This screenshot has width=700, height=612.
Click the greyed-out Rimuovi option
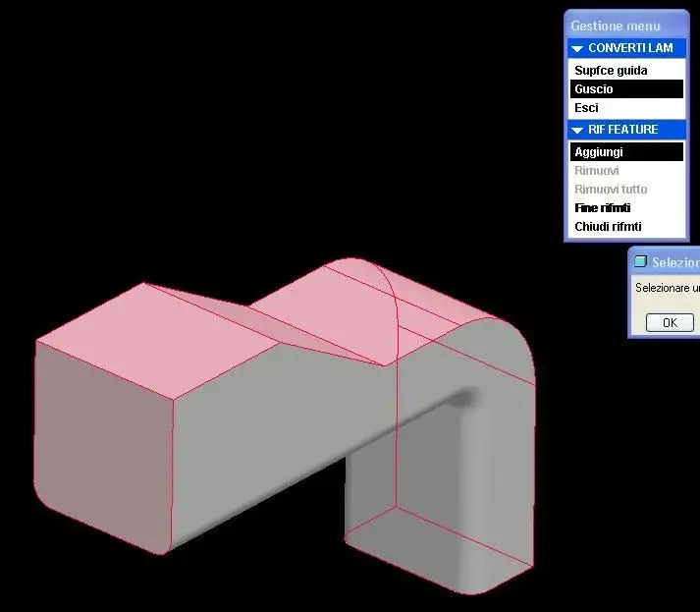tap(596, 171)
